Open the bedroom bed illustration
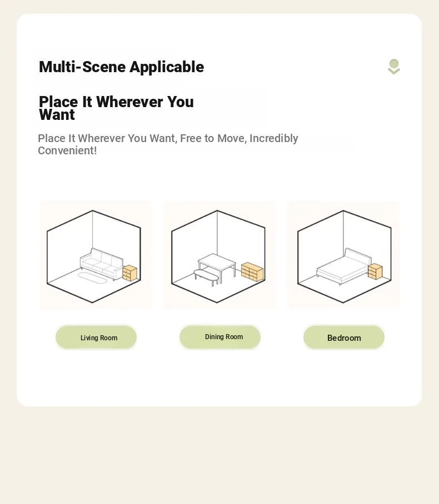 (x=343, y=255)
